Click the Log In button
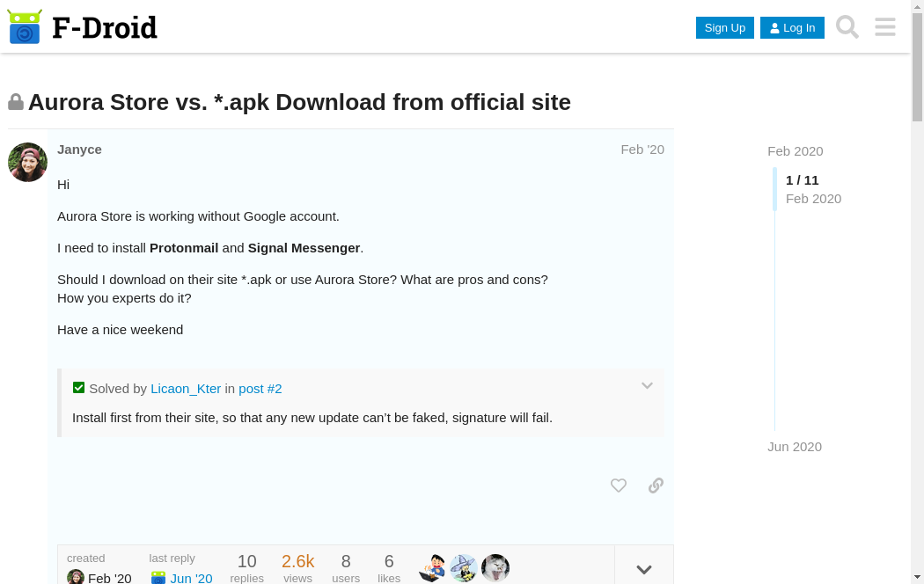 point(792,27)
